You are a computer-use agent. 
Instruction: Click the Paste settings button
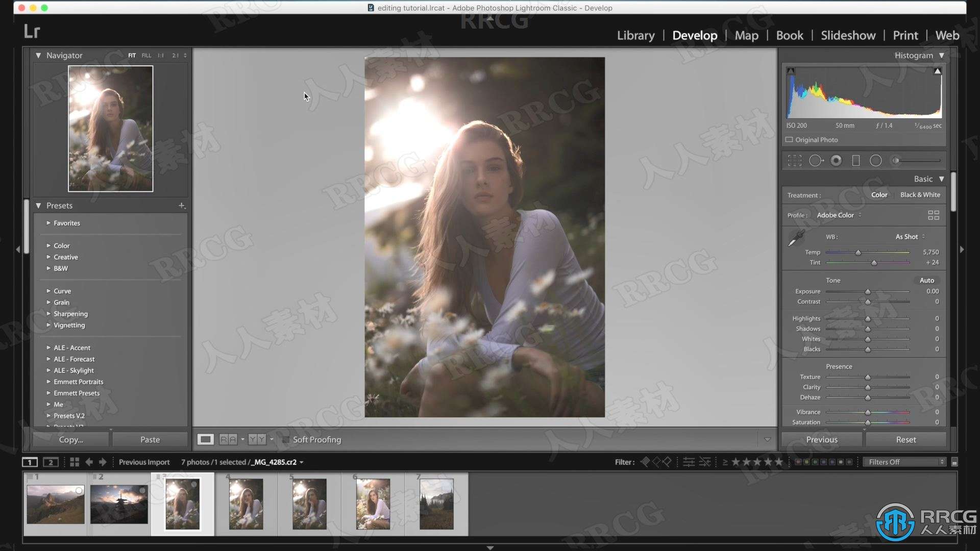[150, 439]
